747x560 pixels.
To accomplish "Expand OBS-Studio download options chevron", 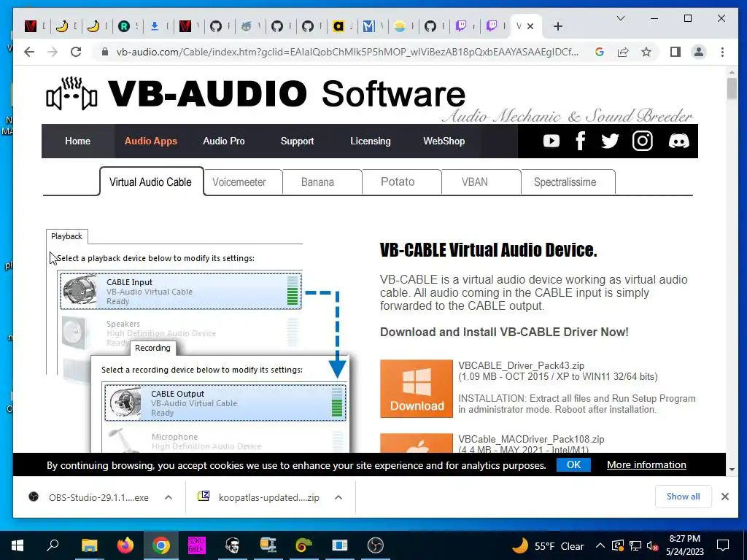I will (x=169, y=497).
